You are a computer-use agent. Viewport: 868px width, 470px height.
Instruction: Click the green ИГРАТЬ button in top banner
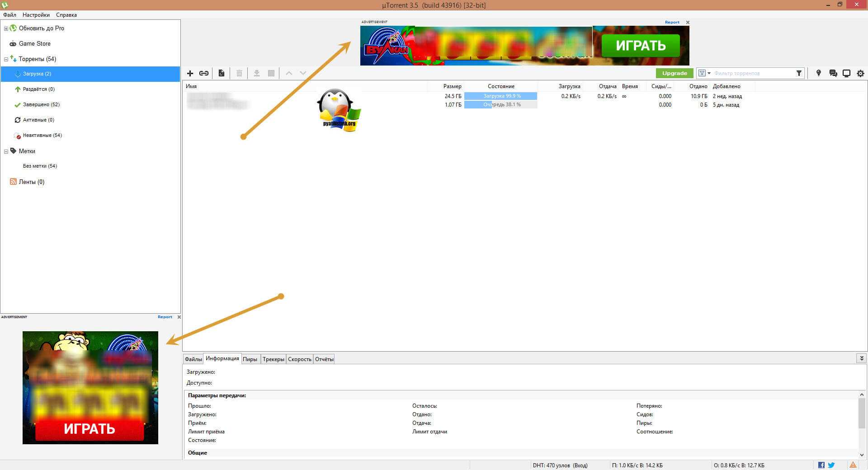point(641,45)
